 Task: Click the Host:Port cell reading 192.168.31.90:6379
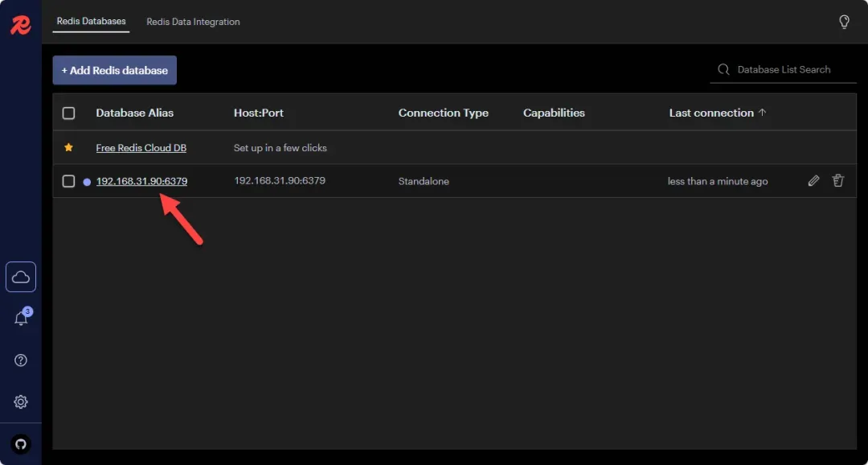[280, 181]
